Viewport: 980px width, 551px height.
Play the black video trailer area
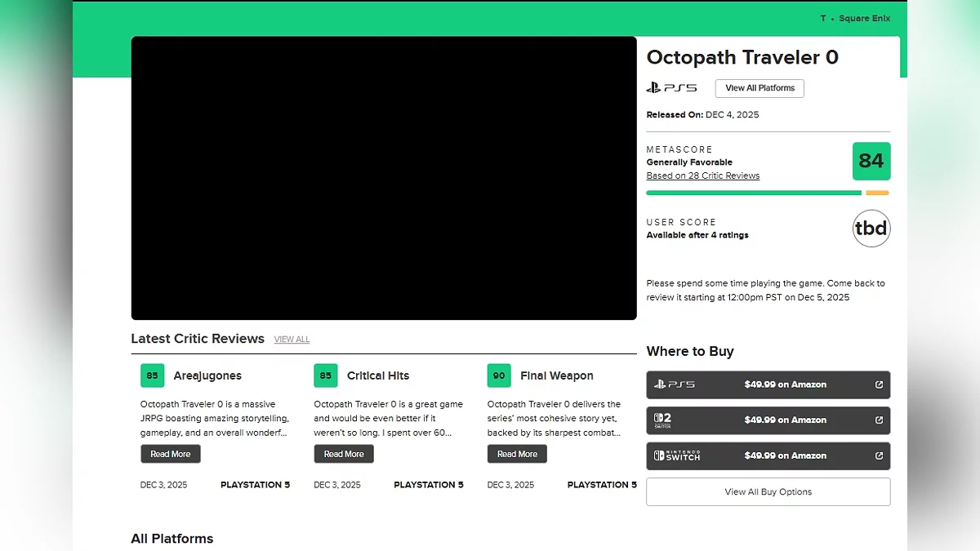[x=383, y=178]
